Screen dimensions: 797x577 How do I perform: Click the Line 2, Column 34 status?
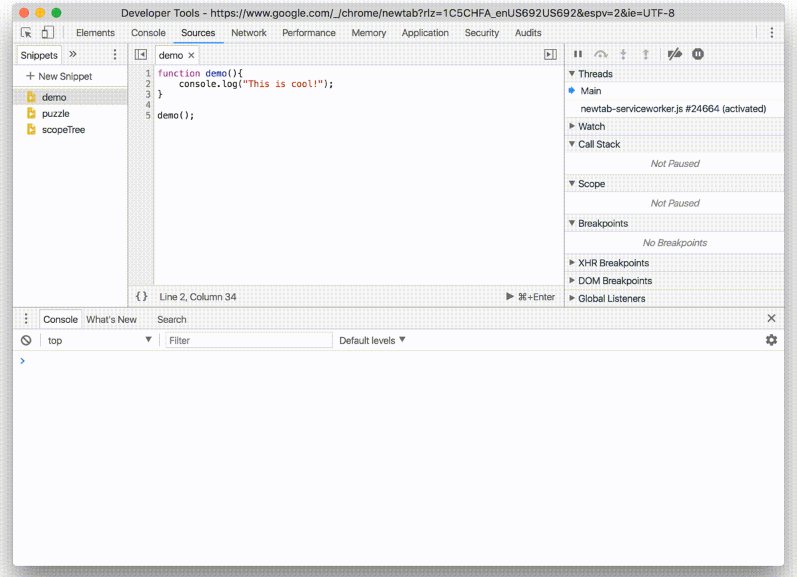[x=198, y=296]
